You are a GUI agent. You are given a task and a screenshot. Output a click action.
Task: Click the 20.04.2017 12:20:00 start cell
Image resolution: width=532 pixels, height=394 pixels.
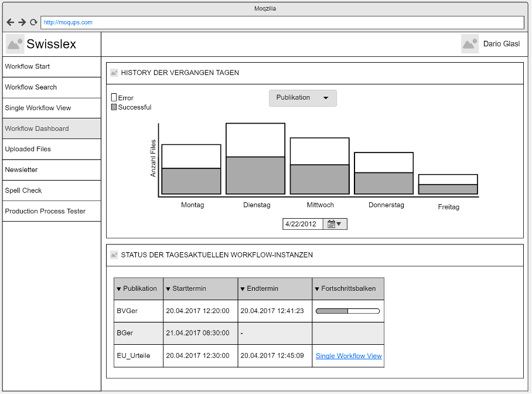(x=200, y=311)
